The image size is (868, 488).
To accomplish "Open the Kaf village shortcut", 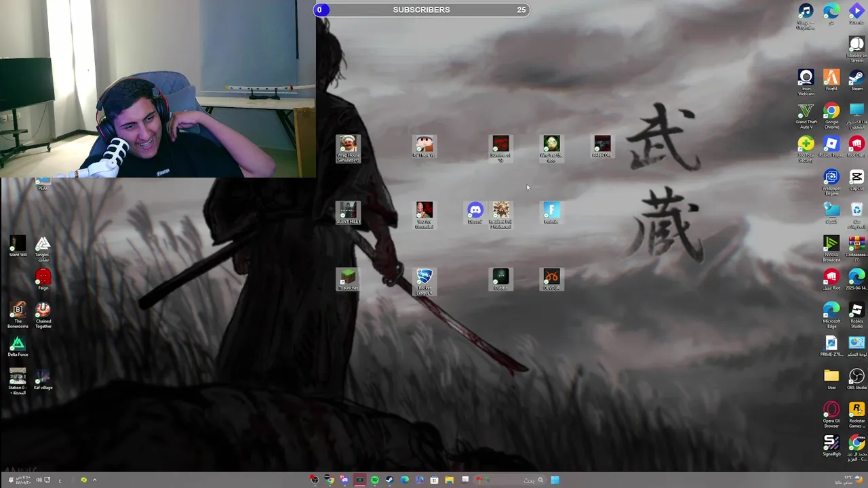I will (x=43, y=380).
